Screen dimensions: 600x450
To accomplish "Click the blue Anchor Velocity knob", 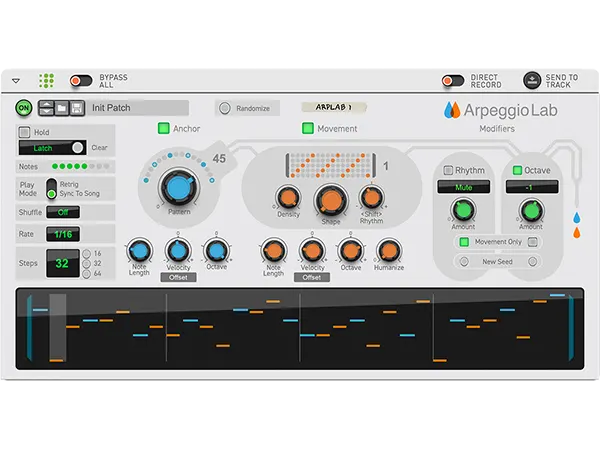I will (x=178, y=251).
